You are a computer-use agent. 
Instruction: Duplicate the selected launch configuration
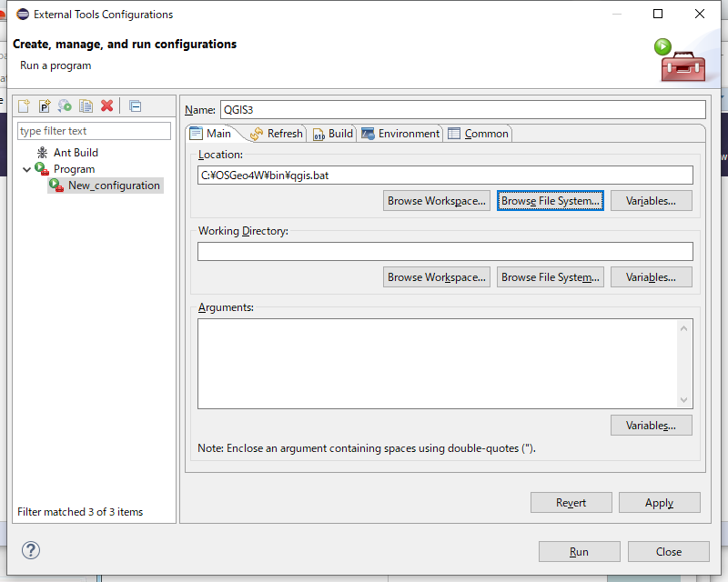click(86, 106)
